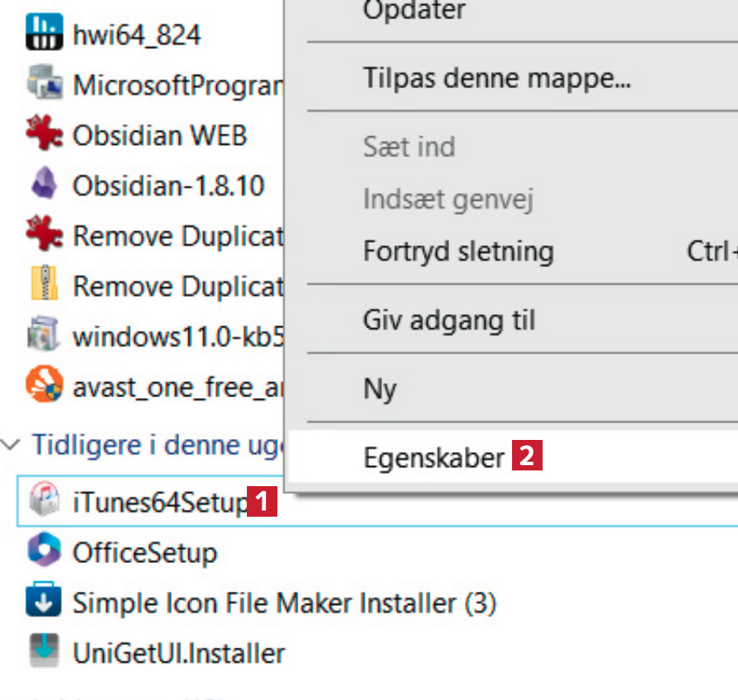Image resolution: width=738 pixels, height=700 pixels.
Task: Select 'Fortryd sletning' in the context menu
Action: (458, 252)
